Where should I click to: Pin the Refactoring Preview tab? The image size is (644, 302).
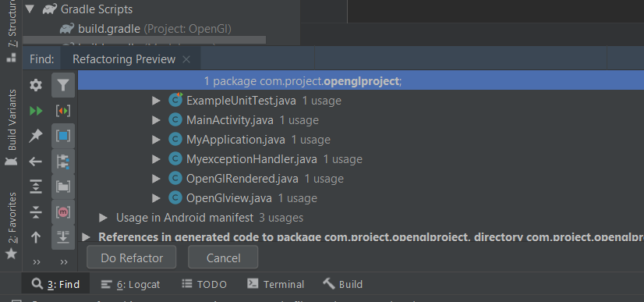(36, 136)
